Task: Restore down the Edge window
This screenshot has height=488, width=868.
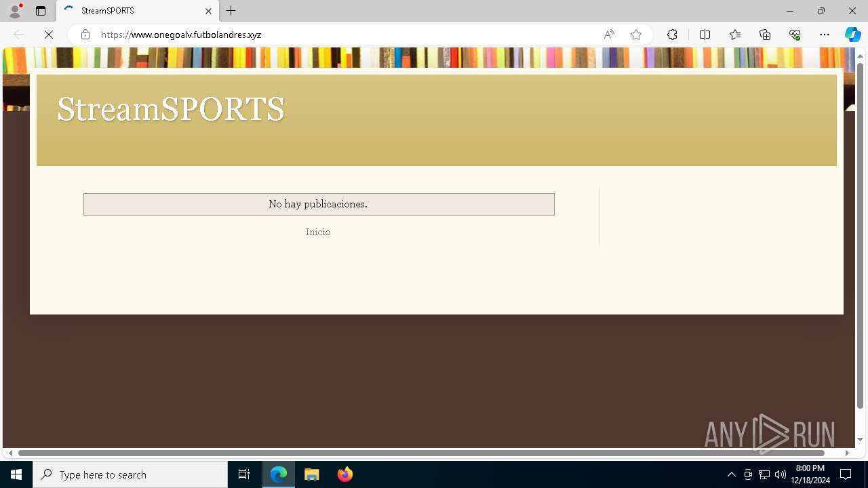Action: [821, 11]
